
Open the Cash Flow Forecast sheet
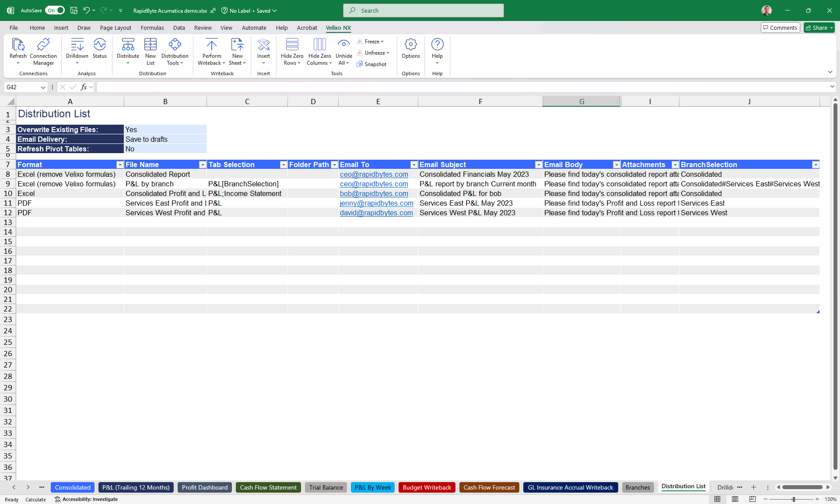click(x=489, y=487)
